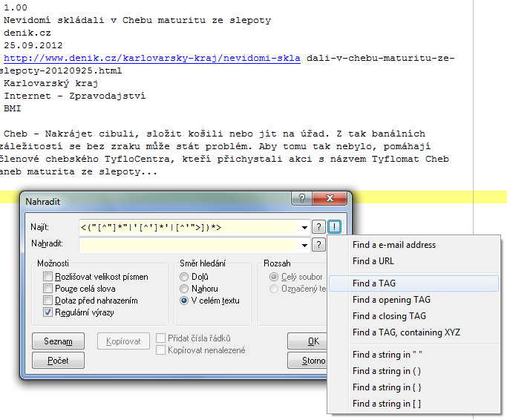Cancel with the Storno button
507x420 pixels.
pyautogui.click(x=307, y=361)
